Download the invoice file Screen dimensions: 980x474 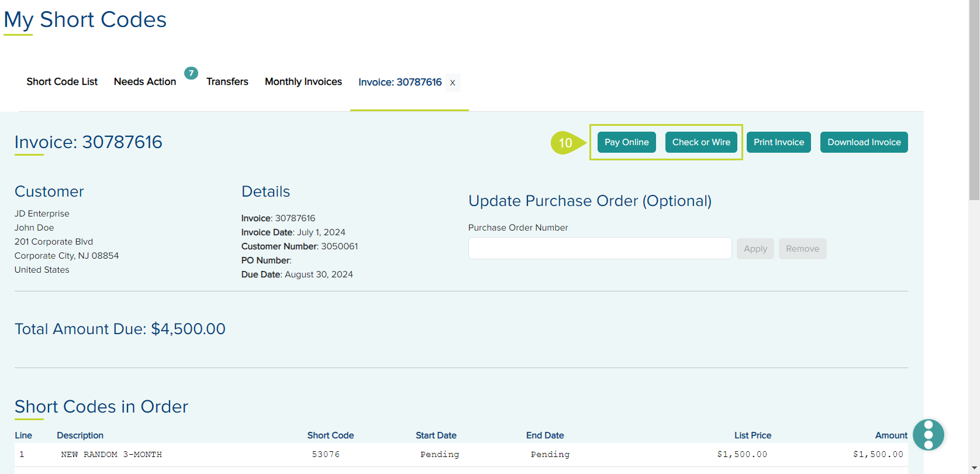pos(864,142)
